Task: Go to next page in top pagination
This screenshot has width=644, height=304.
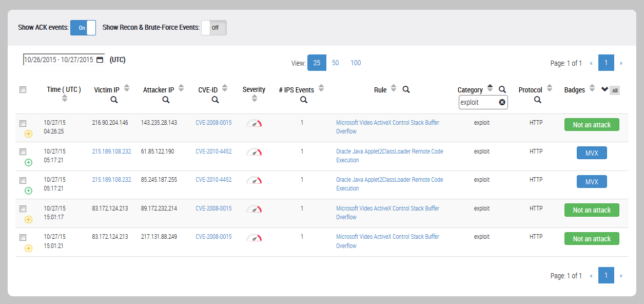Action: (621, 63)
